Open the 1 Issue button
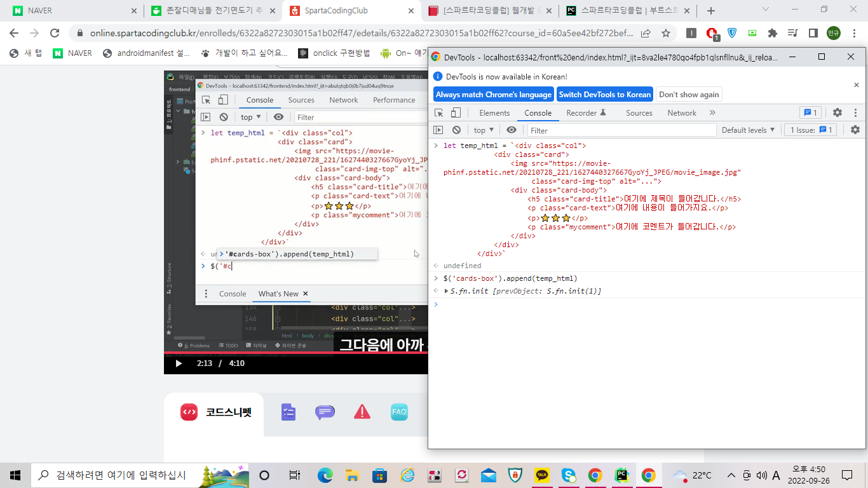The height and width of the screenshot is (488, 868). point(811,130)
